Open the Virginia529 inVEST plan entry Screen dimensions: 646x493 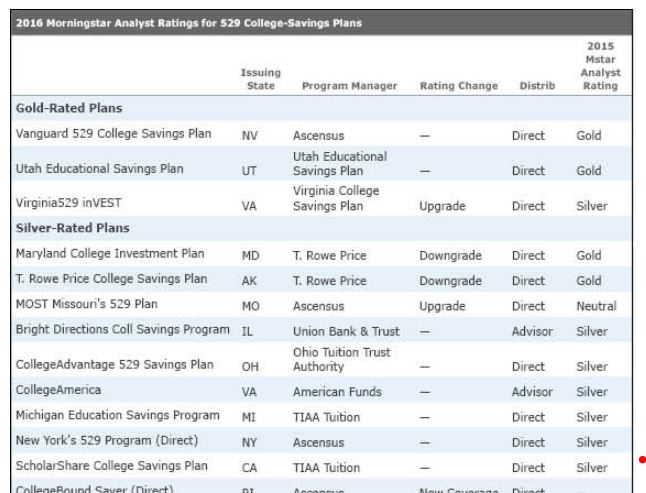click(x=68, y=203)
